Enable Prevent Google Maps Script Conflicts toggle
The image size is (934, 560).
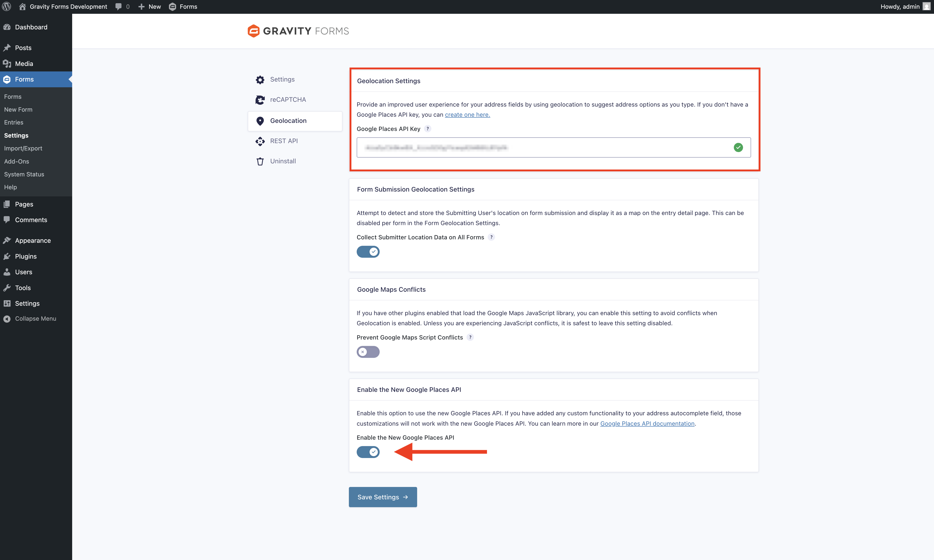click(368, 352)
